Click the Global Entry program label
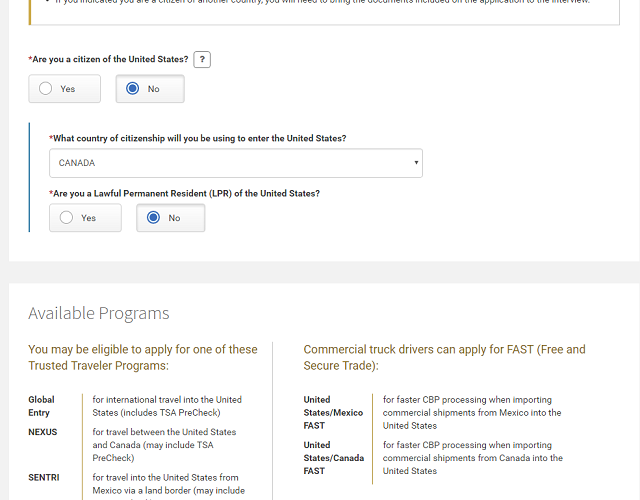 (41, 406)
